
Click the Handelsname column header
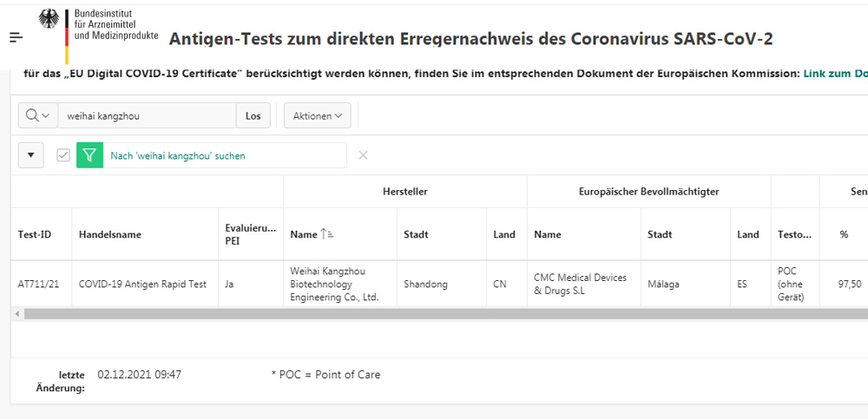point(110,234)
